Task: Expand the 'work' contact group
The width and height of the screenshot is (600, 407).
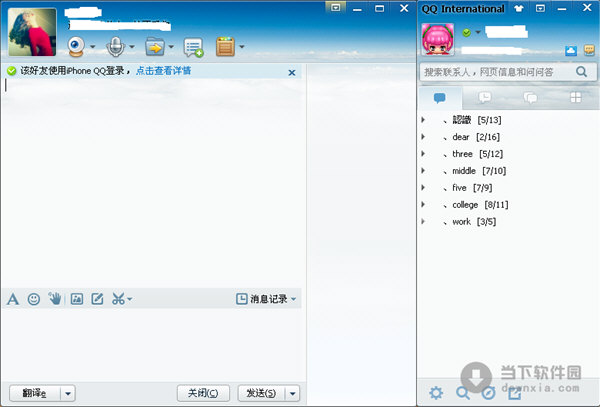Action: click(x=423, y=221)
